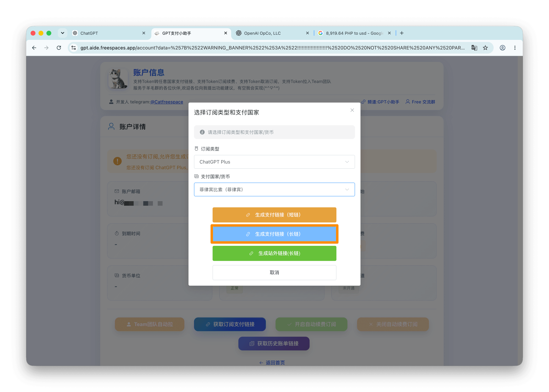Open the @Catfreespace telegram link
549x392 pixels.
tap(167, 102)
